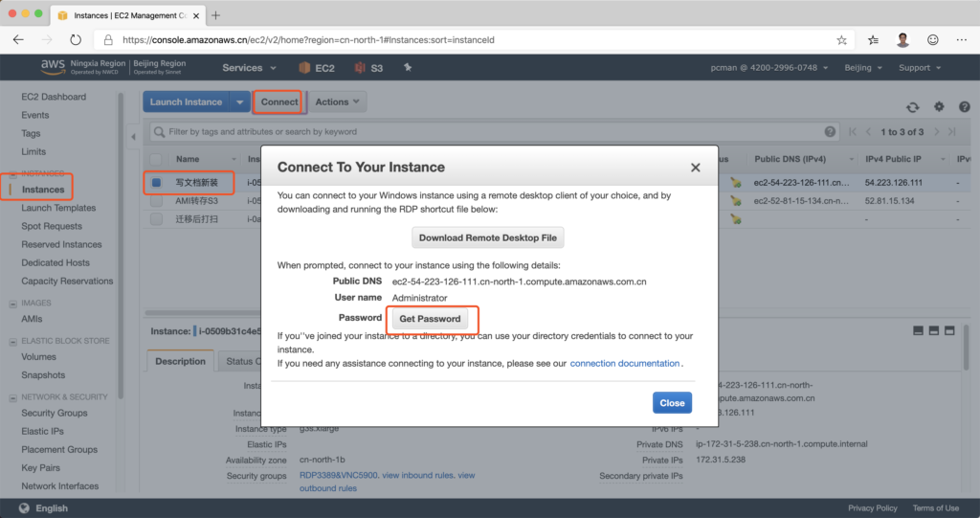Refresh the instances list
Screen dimensions: 980x518
pos(913,107)
